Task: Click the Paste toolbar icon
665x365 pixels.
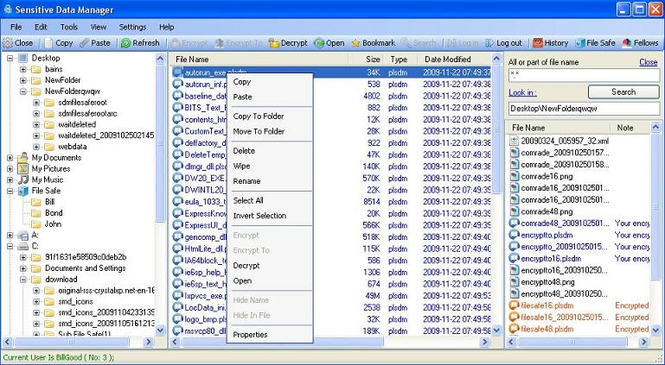Action: (85, 43)
